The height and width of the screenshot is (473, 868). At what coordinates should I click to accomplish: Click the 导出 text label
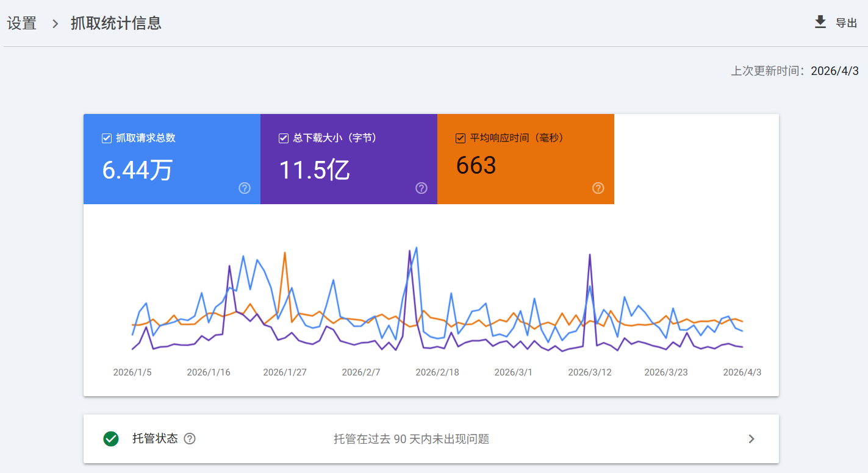(847, 23)
